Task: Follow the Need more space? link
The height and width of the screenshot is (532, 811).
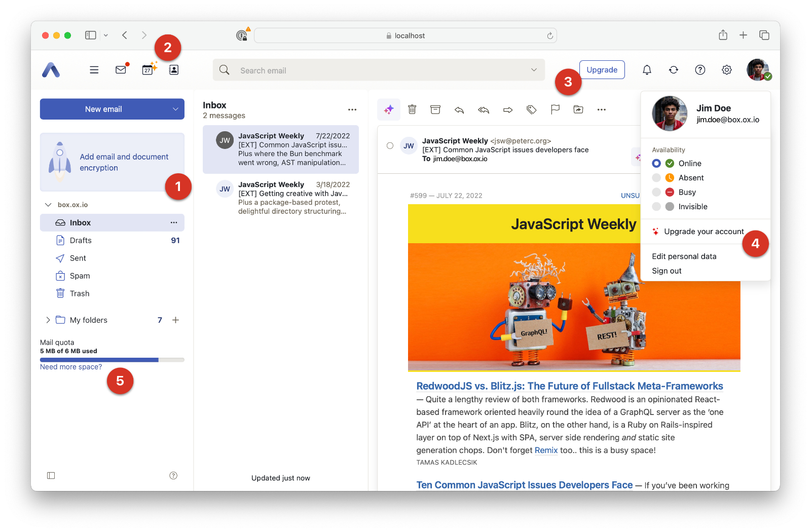Action: 71,367
